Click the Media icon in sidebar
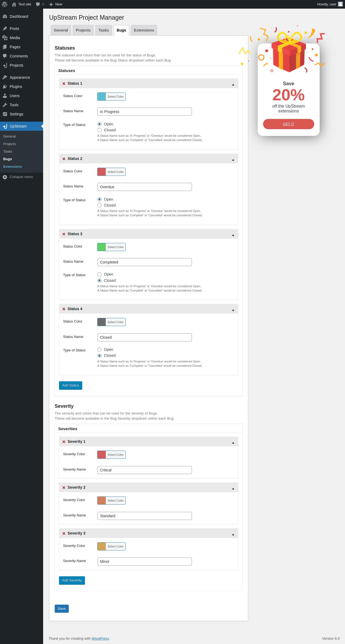Viewport: 345px width, 644px height. pos(5,38)
